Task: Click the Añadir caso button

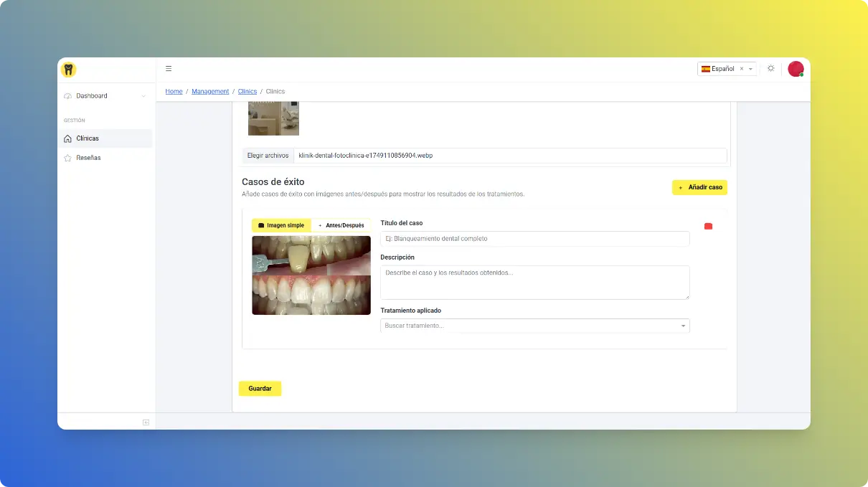Action: click(699, 187)
